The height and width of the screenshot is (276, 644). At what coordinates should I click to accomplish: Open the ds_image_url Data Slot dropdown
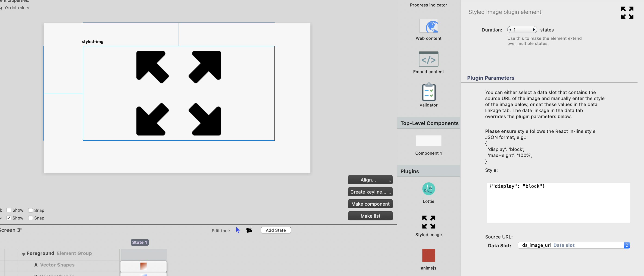click(573, 245)
